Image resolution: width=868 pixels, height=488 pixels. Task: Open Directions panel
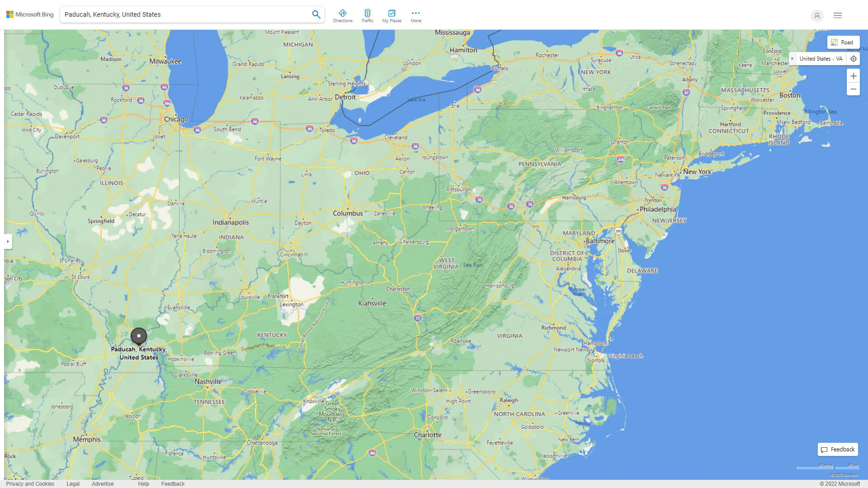pyautogui.click(x=342, y=16)
